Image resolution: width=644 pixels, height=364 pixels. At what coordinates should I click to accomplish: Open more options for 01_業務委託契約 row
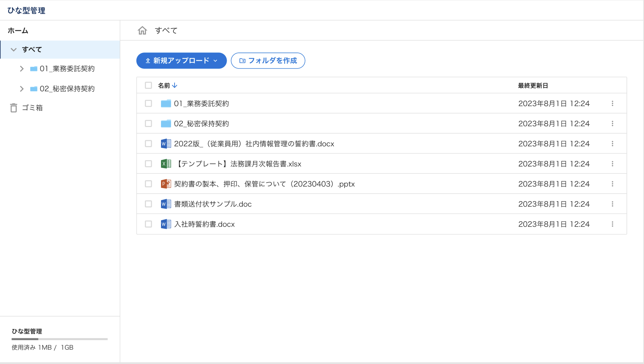point(613,103)
